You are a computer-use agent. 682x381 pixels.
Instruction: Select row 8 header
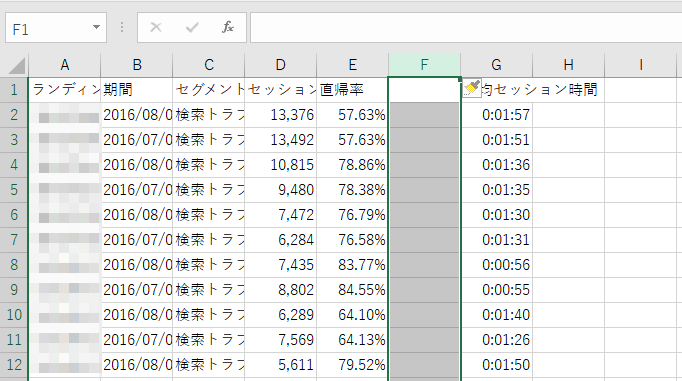(x=14, y=265)
